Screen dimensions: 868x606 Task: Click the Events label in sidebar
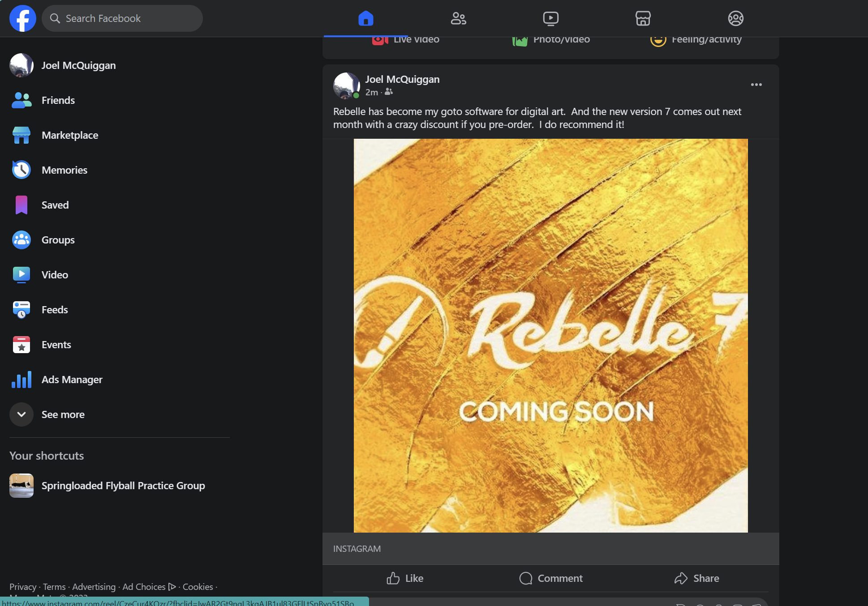[x=56, y=345]
